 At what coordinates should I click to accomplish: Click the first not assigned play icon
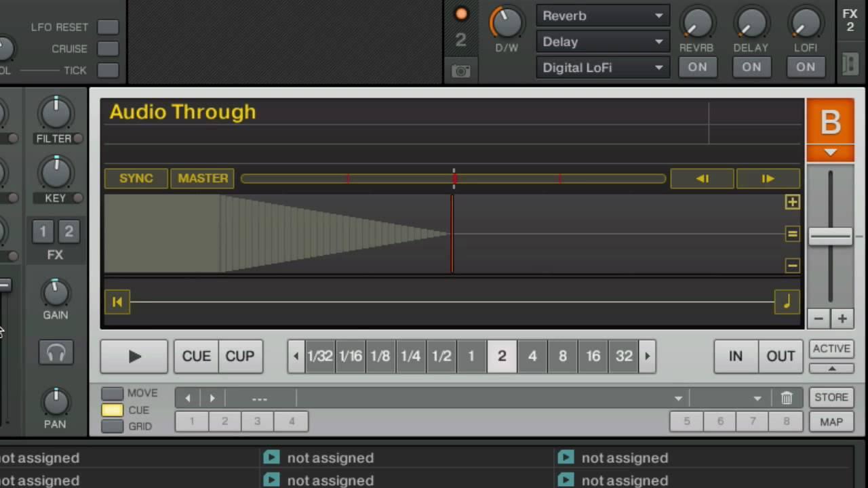pos(271,457)
